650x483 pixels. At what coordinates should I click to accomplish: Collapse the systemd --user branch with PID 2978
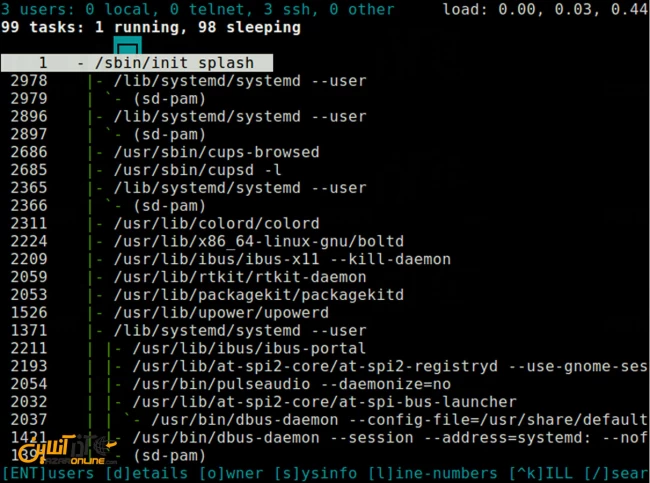click(99, 81)
